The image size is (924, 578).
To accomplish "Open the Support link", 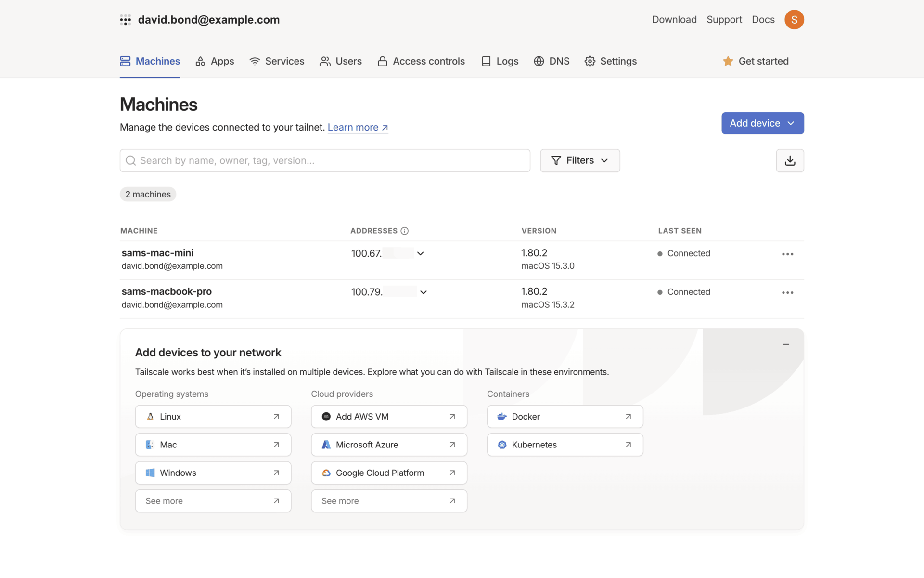I will pyautogui.click(x=724, y=20).
